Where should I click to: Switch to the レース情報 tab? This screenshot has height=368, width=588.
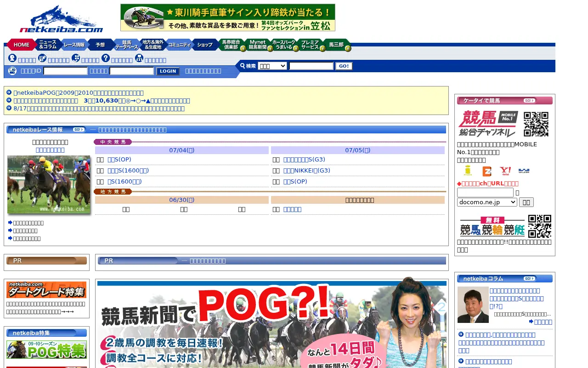pyautogui.click(x=74, y=45)
